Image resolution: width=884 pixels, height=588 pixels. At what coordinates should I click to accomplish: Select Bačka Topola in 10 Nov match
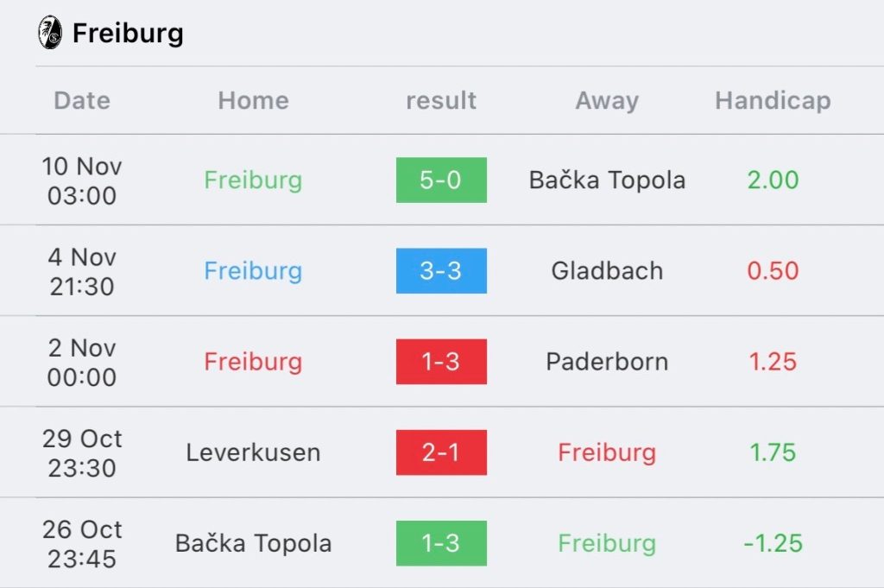coord(607,180)
